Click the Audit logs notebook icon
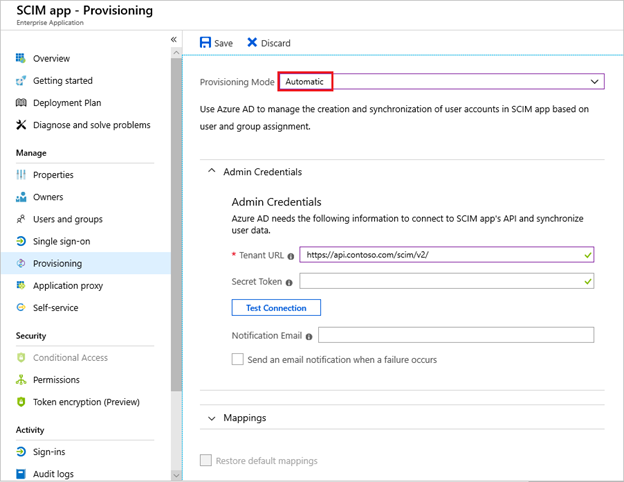This screenshot has height=482, width=624. click(21, 474)
